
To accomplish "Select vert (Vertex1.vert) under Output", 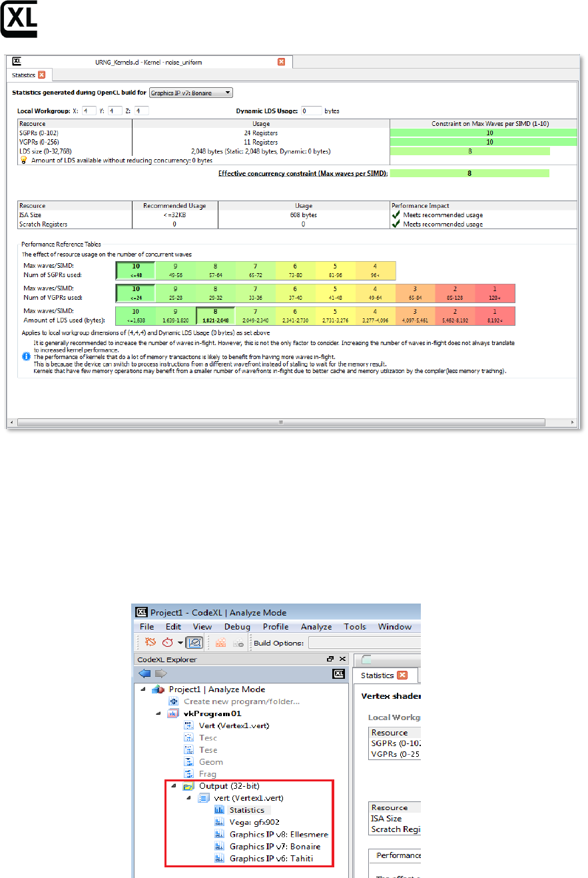I will 249,798.
